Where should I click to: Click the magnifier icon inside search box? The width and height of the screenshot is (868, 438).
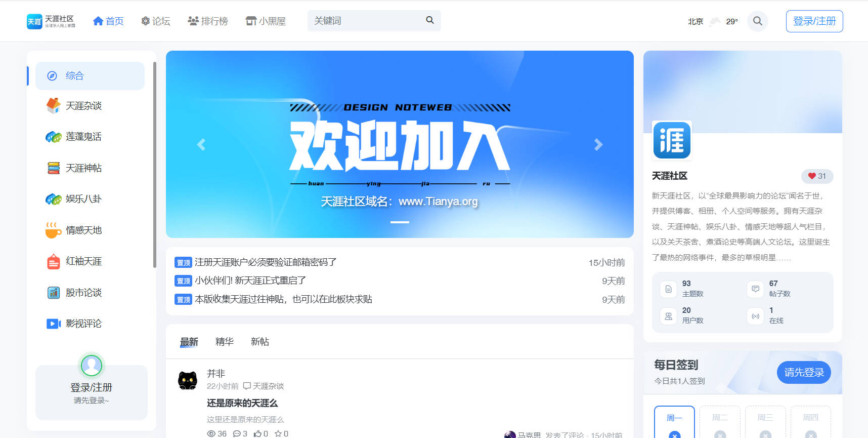pyautogui.click(x=430, y=20)
